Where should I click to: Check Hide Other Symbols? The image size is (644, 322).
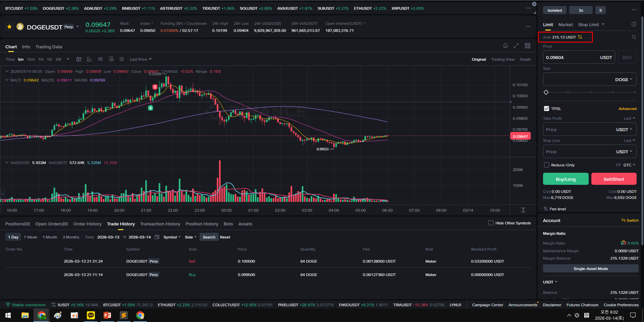coord(491,223)
